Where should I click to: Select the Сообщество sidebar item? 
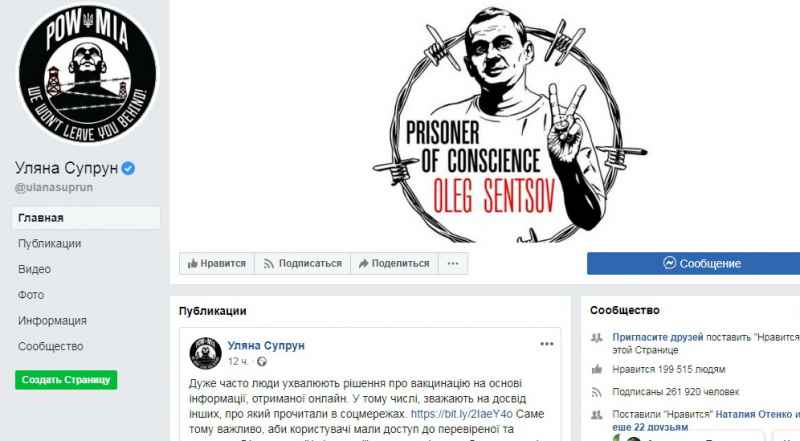51,346
